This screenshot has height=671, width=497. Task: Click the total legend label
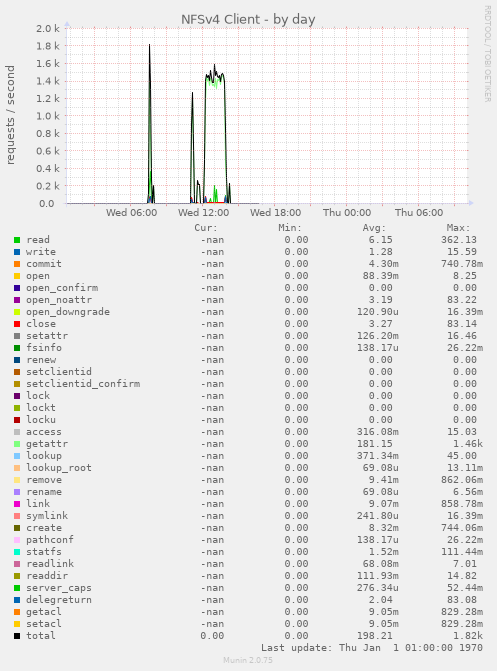coord(41,635)
